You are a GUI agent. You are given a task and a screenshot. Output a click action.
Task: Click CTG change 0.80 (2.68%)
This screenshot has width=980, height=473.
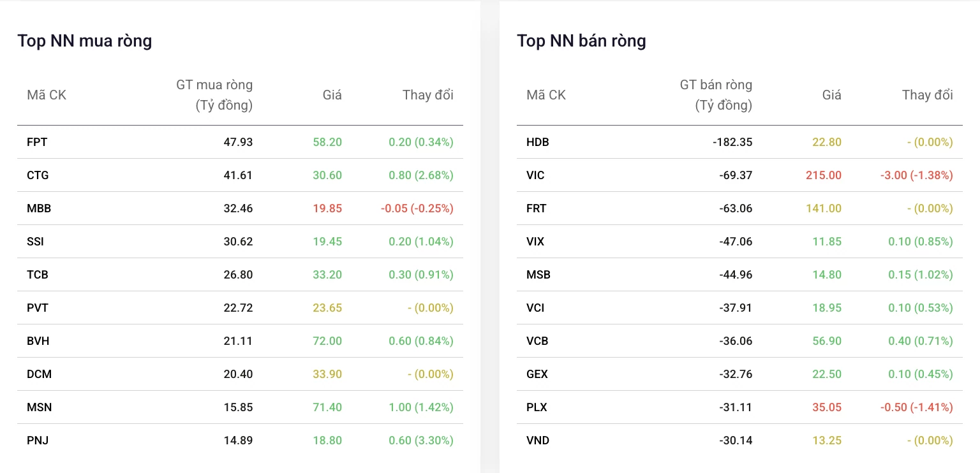(421, 175)
